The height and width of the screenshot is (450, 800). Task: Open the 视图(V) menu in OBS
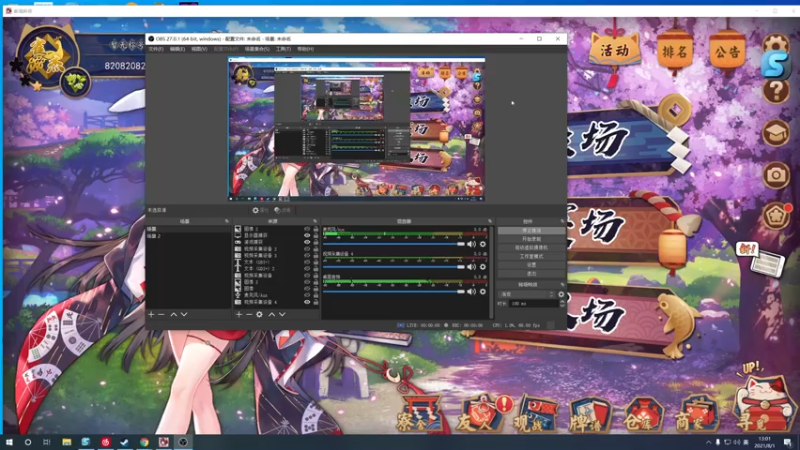(199, 49)
